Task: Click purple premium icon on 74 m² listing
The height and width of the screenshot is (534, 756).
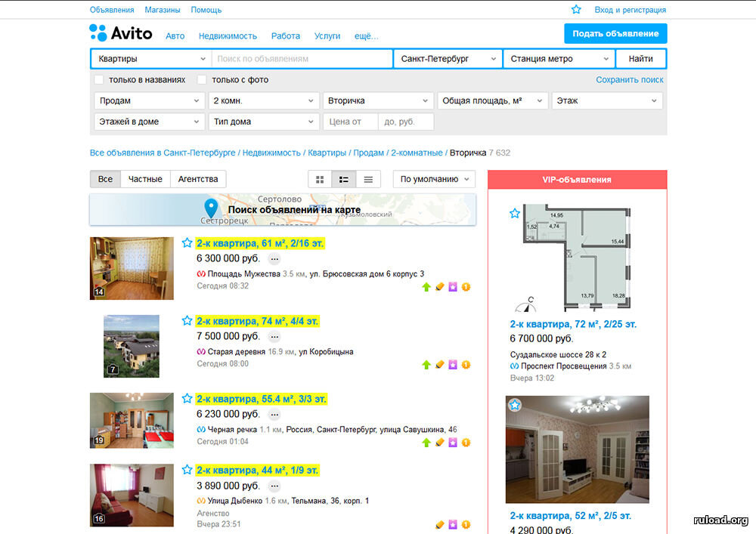Action: click(453, 365)
